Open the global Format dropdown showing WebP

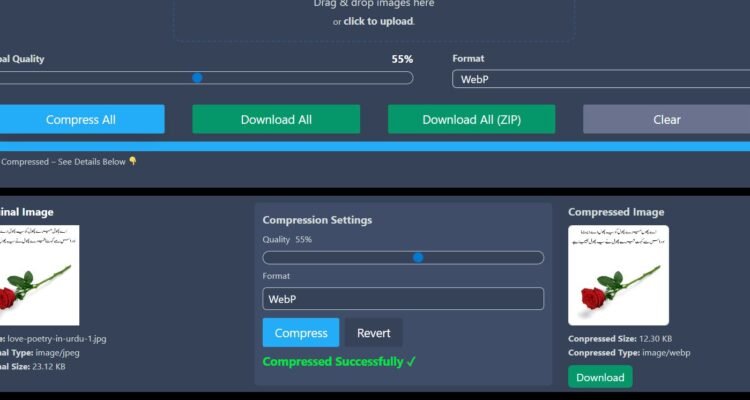600,80
